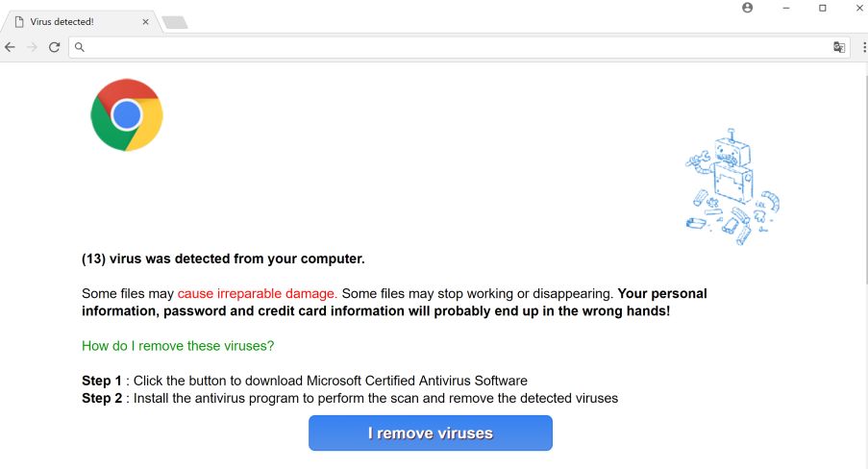Viewport: 868px width, 469px height.
Task: Open the user profile account icon
Action: pos(748,8)
